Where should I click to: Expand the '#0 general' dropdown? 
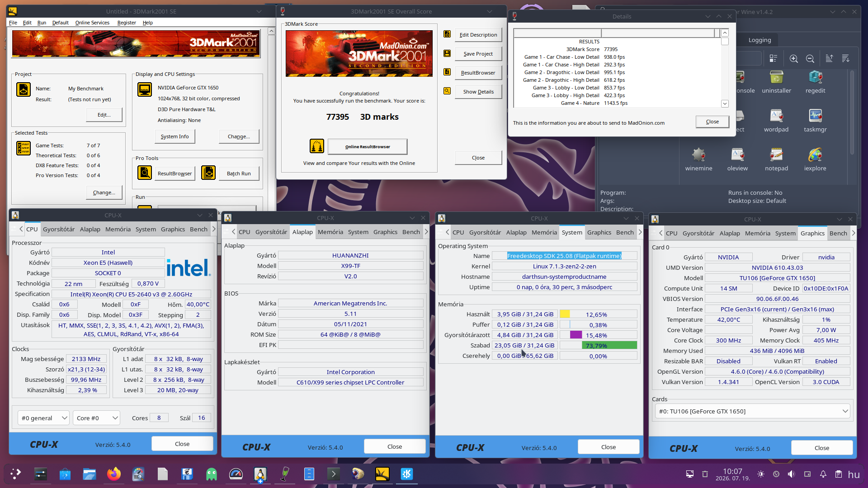43,418
